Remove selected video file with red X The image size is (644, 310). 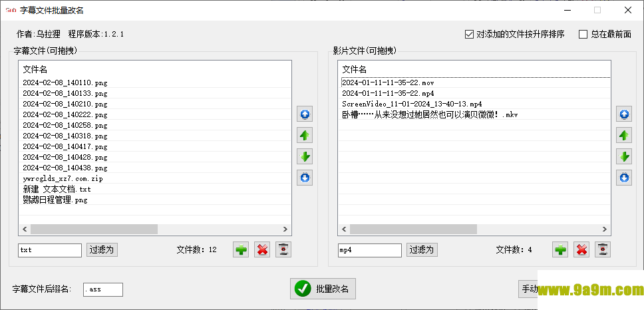pos(581,249)
